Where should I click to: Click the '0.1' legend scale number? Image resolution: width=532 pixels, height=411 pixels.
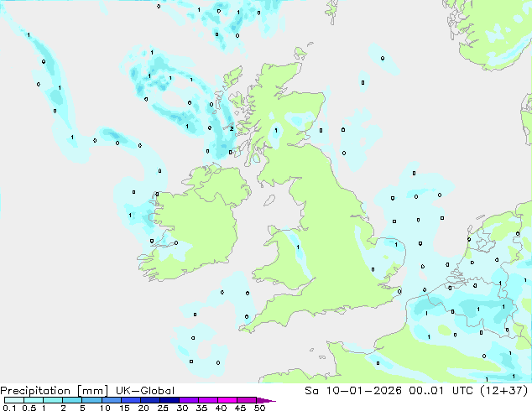9,408
